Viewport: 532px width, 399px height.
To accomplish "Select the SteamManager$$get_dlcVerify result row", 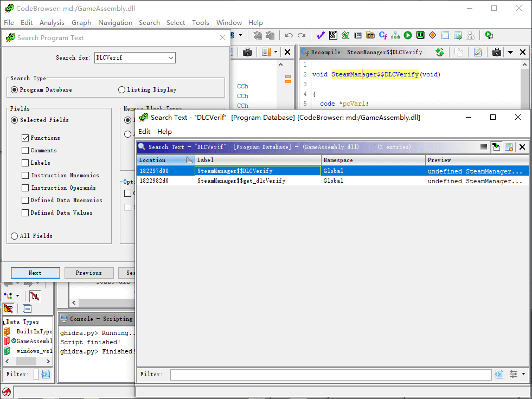I will [241, 181].
